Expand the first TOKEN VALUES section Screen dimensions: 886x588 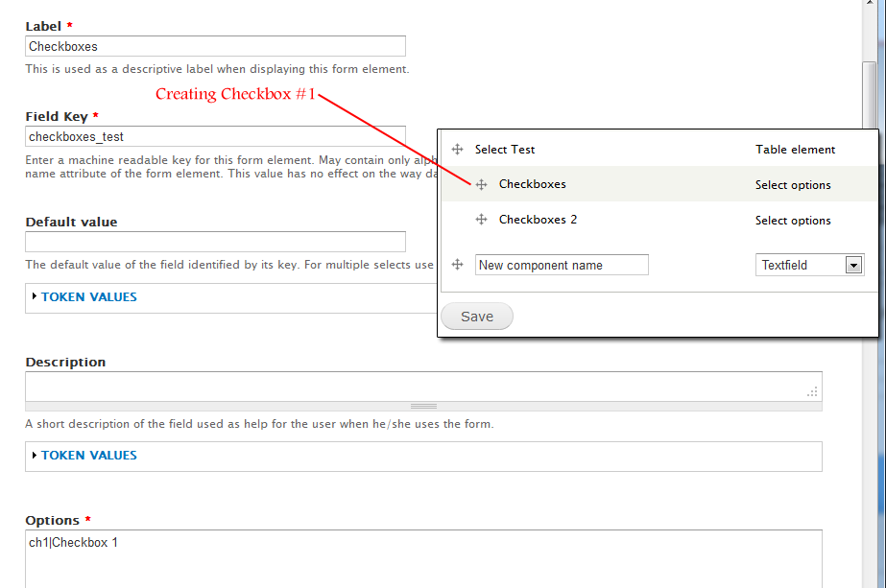coord(86,296)
